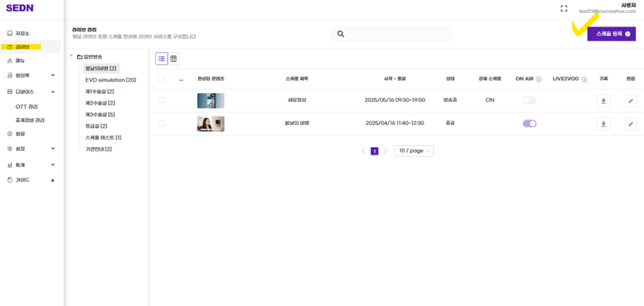The height and width of the screenshot is (306, 644).
Task: Click 2025/04/16 11:40-12:30 time cell
Action: click(x=395, y=123)
